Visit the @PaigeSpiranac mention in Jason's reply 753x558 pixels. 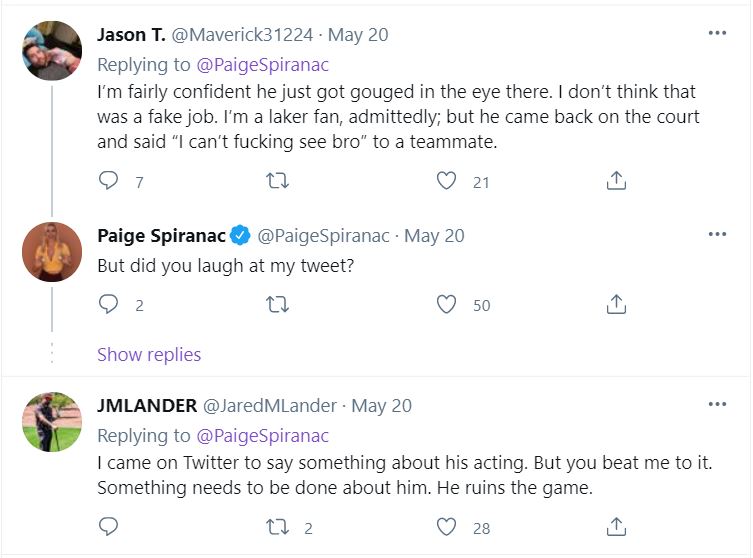(262, 65)
